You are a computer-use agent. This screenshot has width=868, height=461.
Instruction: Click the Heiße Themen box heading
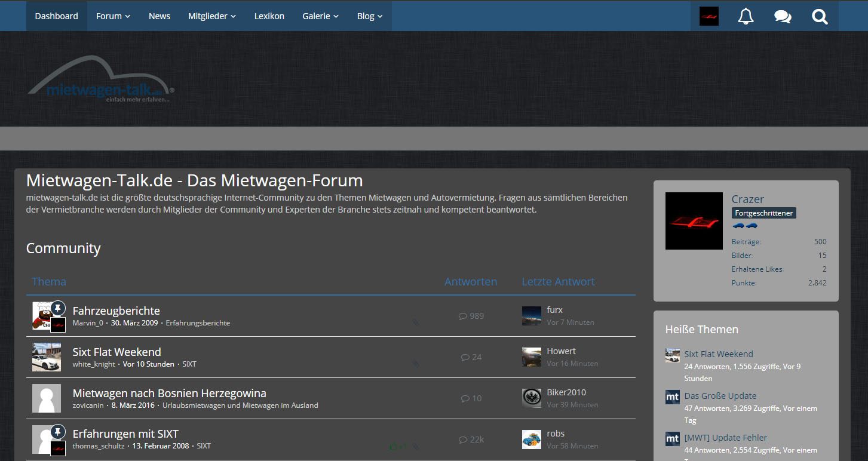click(702, 330)
